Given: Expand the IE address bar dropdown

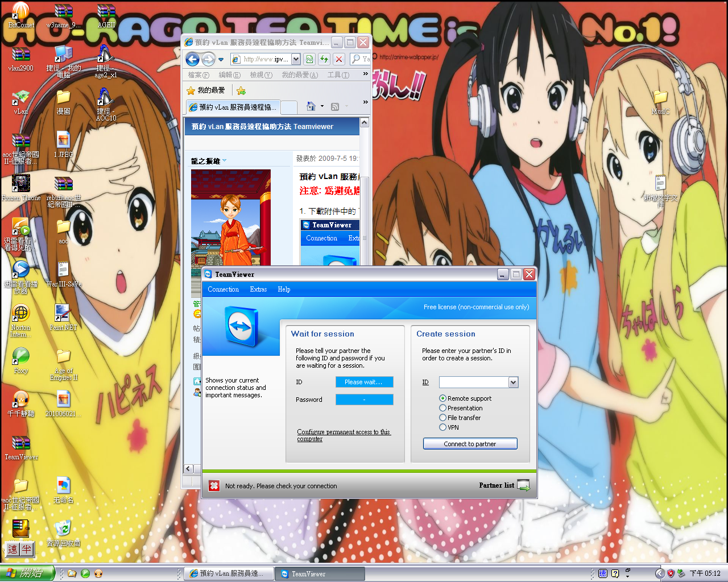Looking at the screenshot, I should (296, 59).
